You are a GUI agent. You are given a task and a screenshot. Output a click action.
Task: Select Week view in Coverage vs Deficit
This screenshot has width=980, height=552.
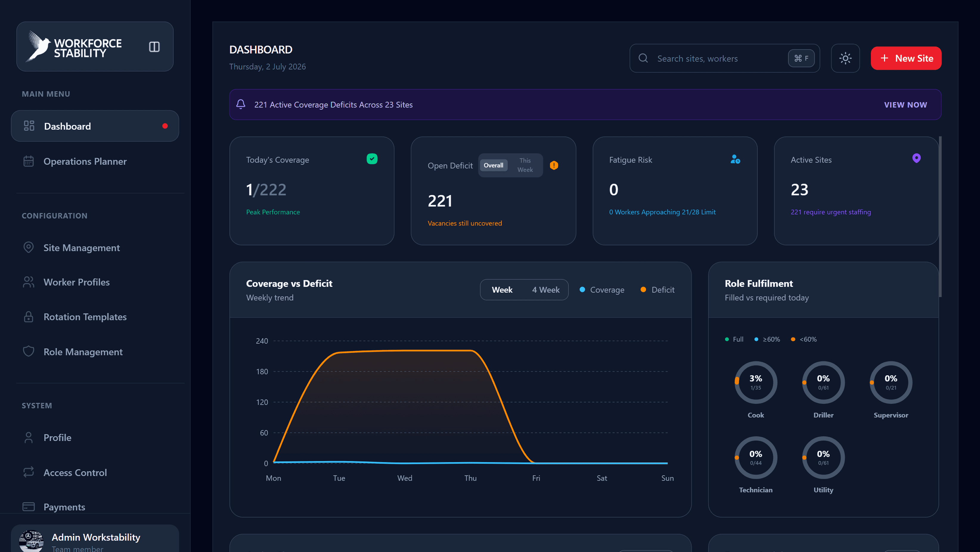point(502,290)
